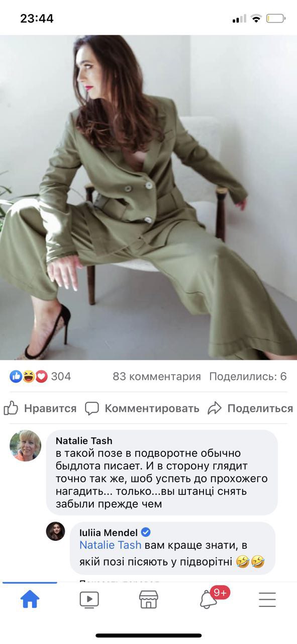The height and width of the screenshot is (644, 297).
Task: Tap the battery icon in status bar
Action: point(275,19)
